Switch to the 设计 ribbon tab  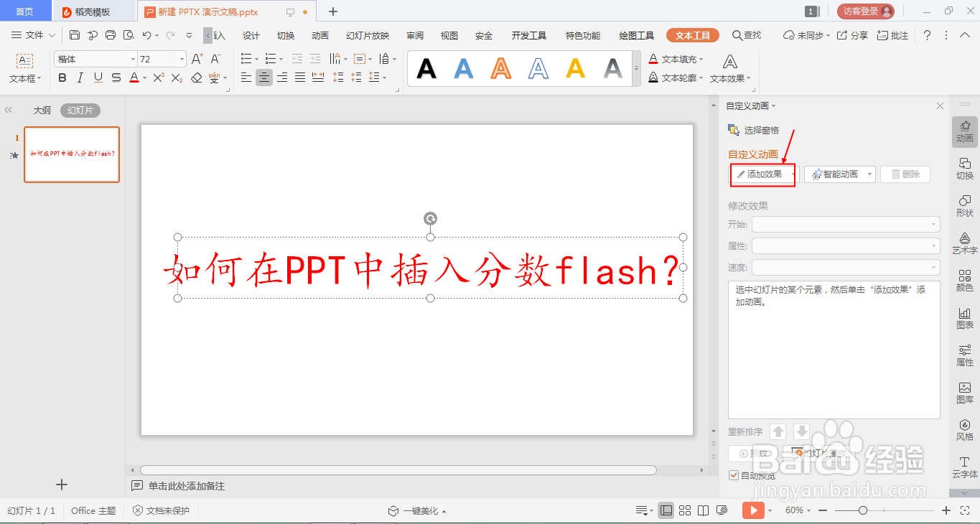pyautogui.click(x=250, y=34)
